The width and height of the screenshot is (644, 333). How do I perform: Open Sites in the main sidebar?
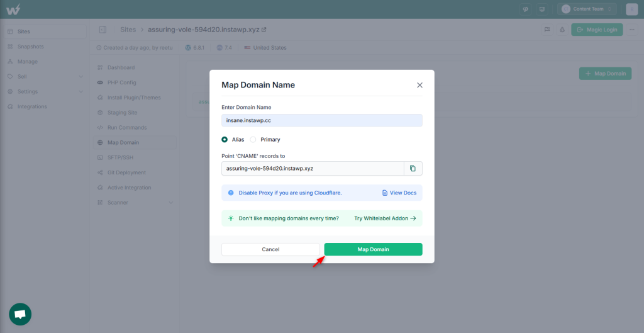point(45,31)
